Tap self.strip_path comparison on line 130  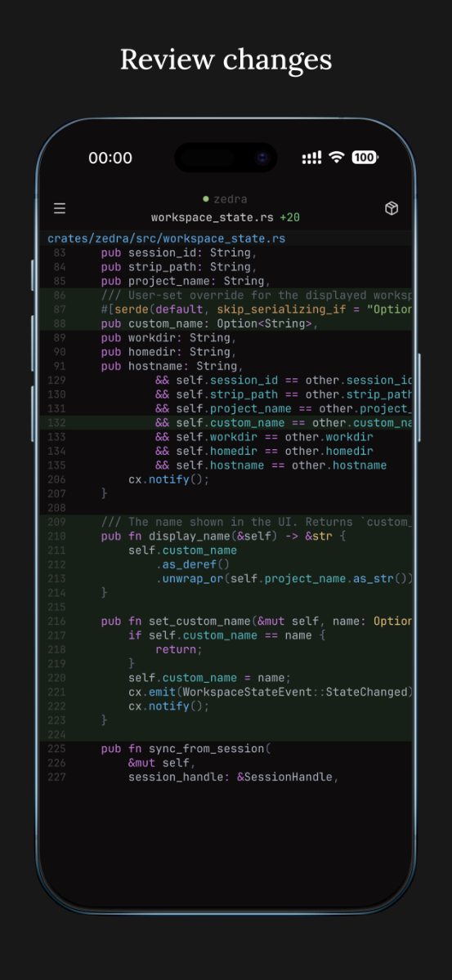pos(284,394)
